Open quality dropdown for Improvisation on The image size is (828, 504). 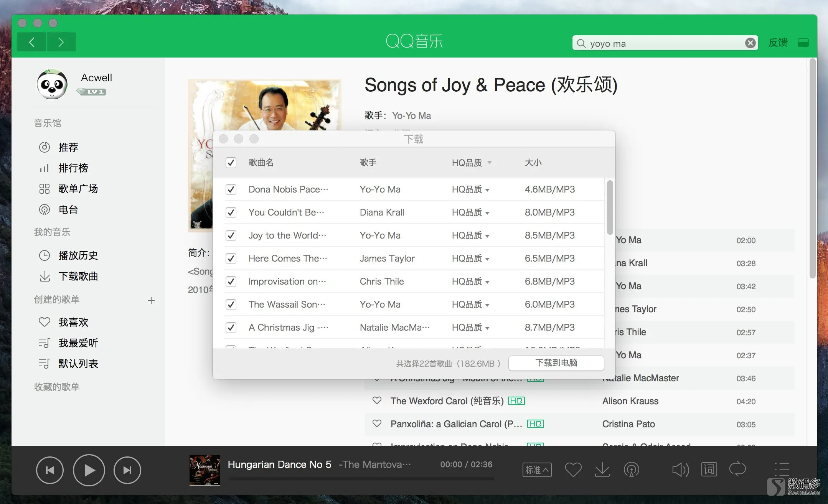tap(471, 282)
